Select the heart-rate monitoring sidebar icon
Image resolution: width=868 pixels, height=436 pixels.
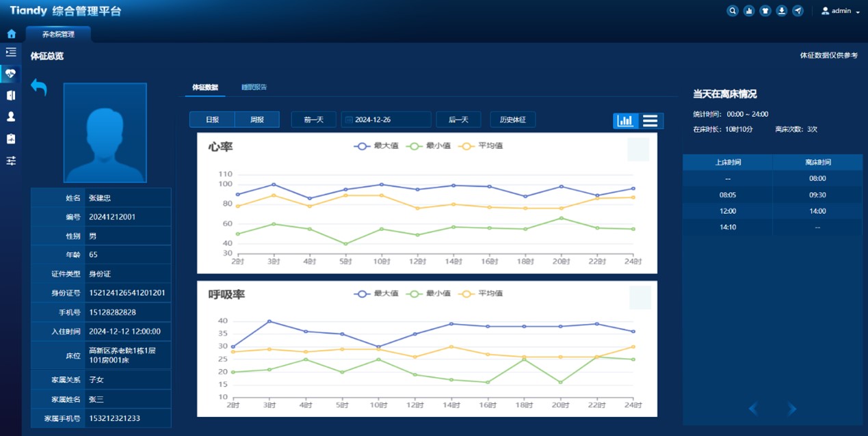point(10,74)
